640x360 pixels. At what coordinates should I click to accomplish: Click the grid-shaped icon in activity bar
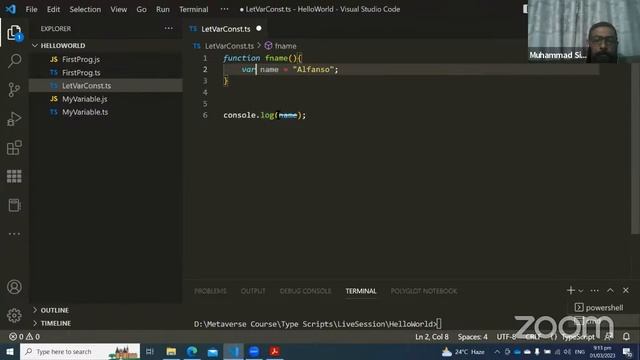pos(14,176)
